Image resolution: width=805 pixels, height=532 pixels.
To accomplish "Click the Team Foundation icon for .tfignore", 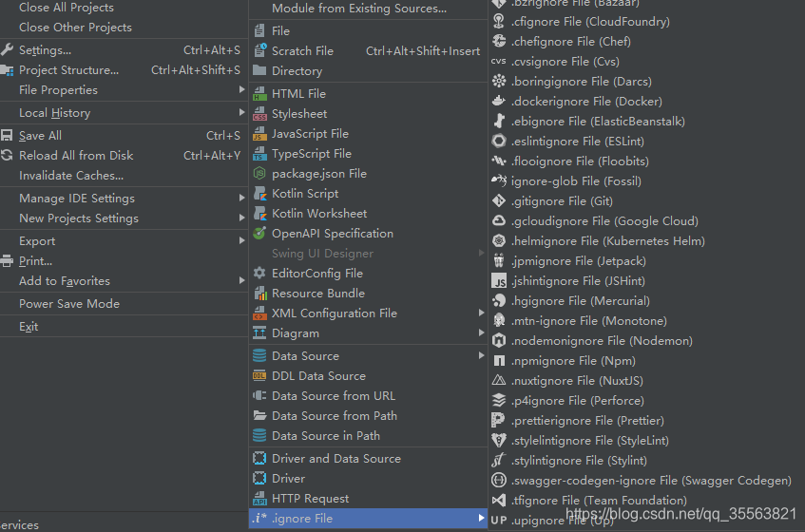I will [499, 501].
